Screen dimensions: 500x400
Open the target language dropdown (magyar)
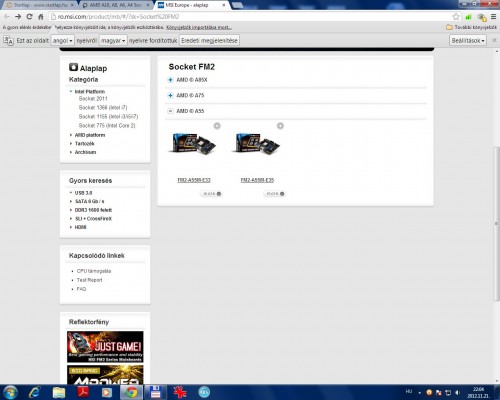pyautogui.click(x=113, y=41)
